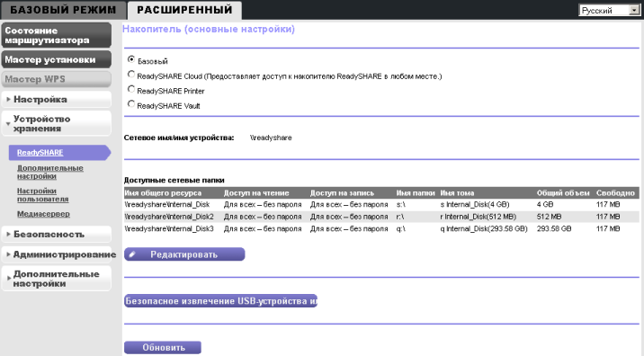Viewport: 644px width, 356px height.
Task: Click the 512 MB total size cell
Action: (549, 217)
